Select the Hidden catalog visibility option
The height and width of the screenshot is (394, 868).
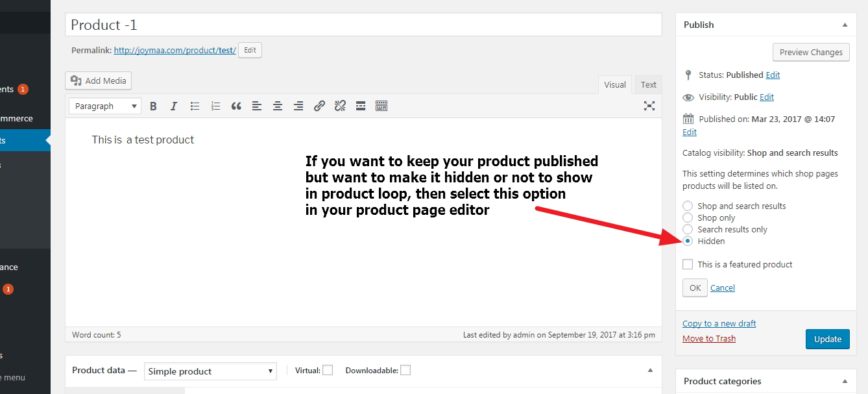tap(688, 241)
